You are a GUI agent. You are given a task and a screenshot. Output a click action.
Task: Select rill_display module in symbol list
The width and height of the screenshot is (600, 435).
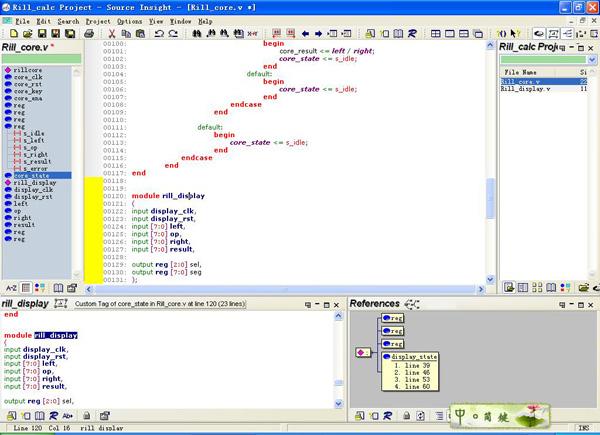pyautogui.click(x=34, y=183)
